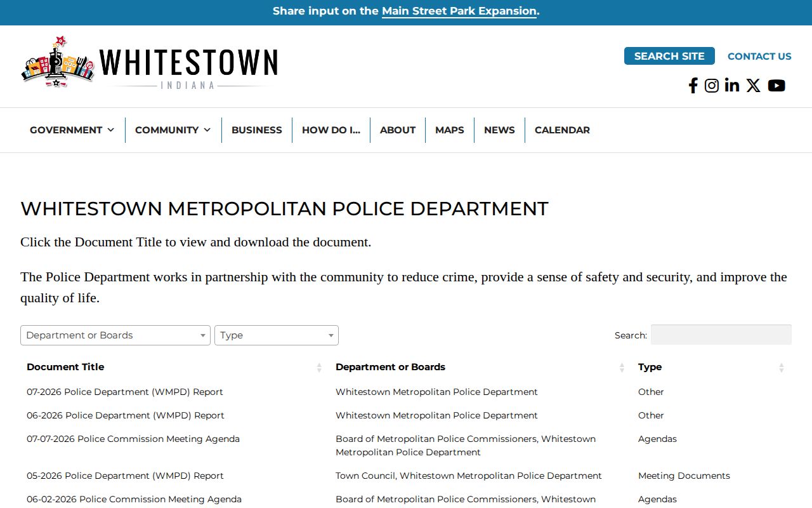
Task: Open the How Do I... menu item
Action: tap(331, 130)
